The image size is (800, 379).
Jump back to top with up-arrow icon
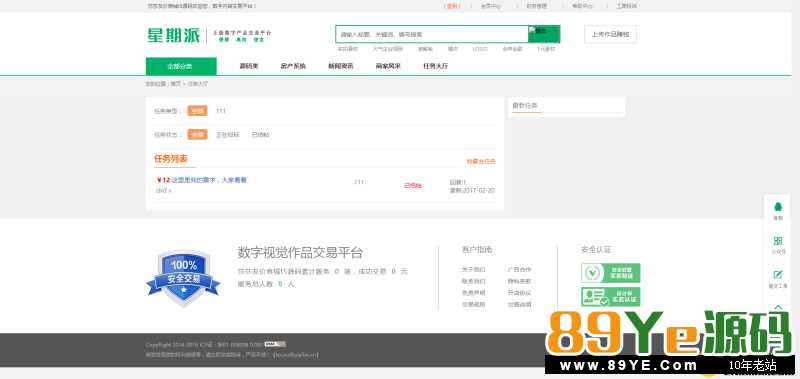pyautogui.click(x=778, y=307)
